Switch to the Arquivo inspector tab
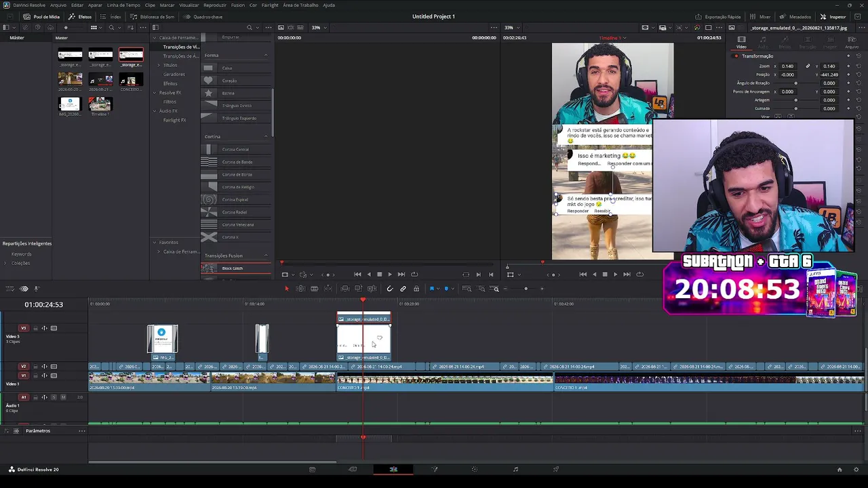Viewport: 868px width, 488px height. (x=852, y=42)
